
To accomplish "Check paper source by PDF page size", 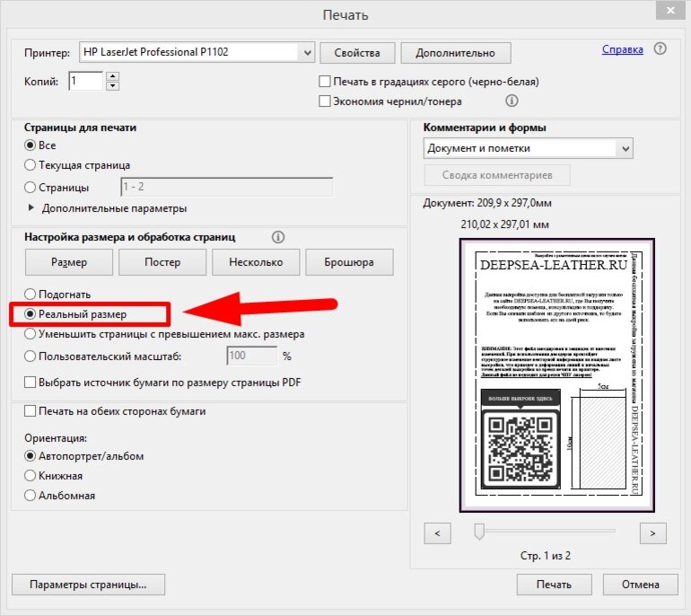I will tap(30, 382).
